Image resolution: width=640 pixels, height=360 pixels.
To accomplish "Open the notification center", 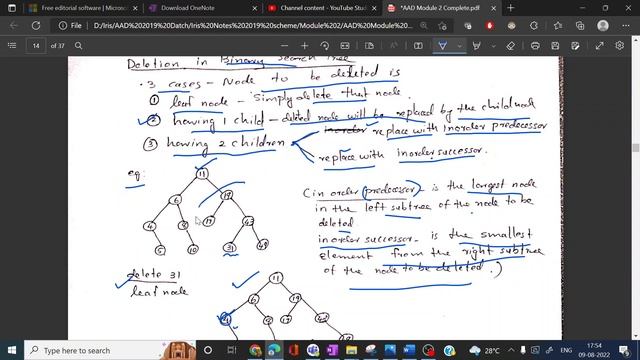I will [624, 350].
